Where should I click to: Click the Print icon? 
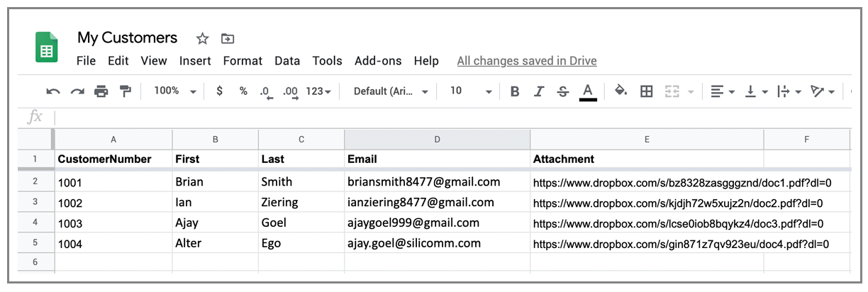pyautogui.click(x=101, y=91)
